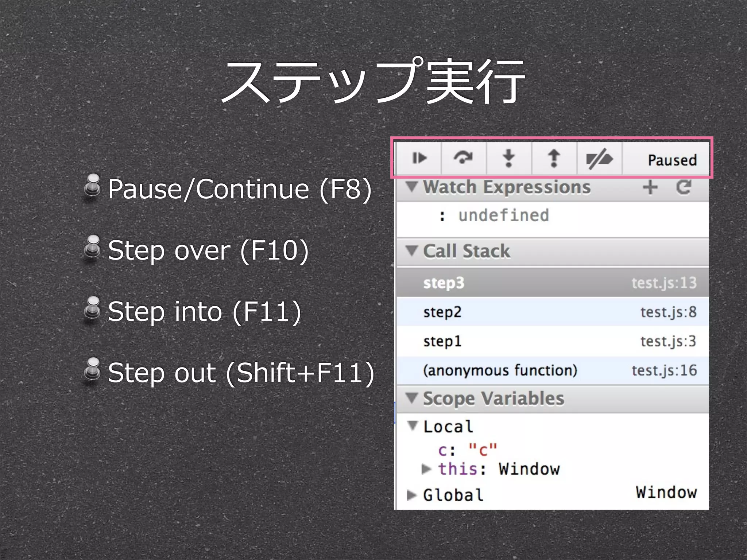Click the slide title ステップ実行

pos(373,81)
